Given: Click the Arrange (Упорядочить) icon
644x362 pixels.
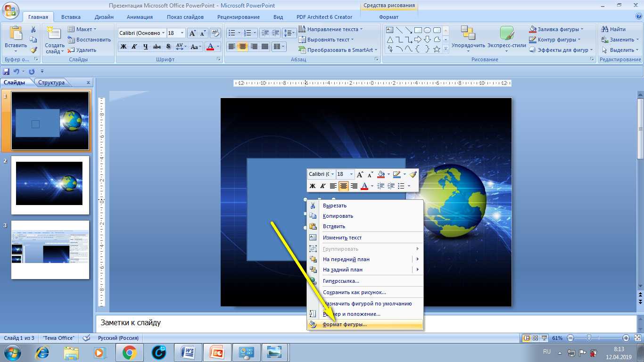Looking at the screenshot, I should tap(468, 38).
